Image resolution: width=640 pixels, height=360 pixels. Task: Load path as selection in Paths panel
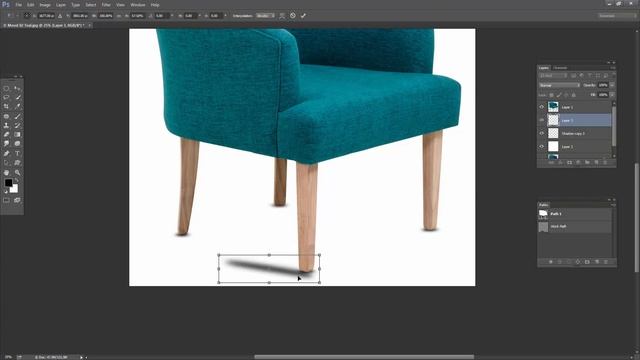(569, 262)
